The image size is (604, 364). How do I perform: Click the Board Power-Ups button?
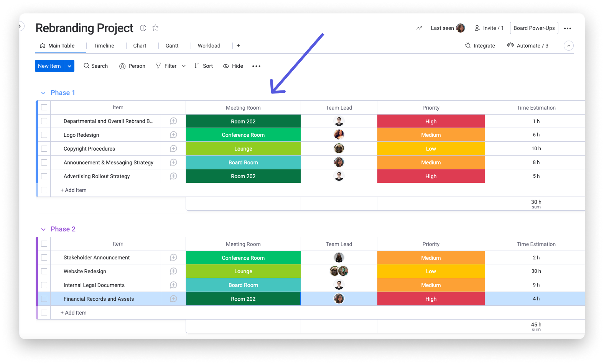534,28
